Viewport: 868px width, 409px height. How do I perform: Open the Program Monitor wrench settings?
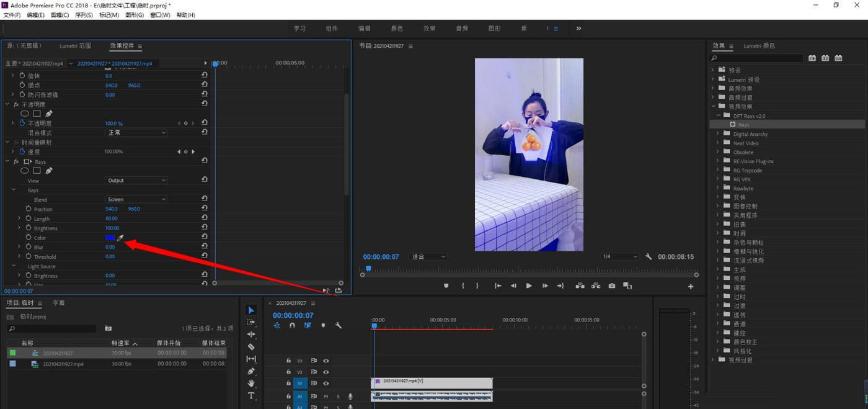point(649,257)
